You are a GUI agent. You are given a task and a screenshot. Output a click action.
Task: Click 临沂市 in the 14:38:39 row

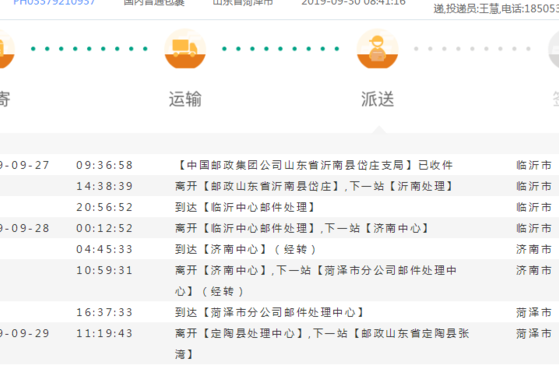pos(534,186)
